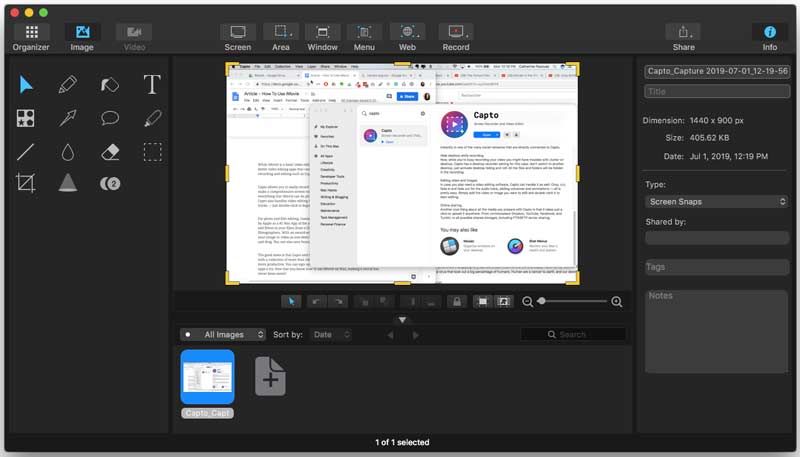Screen dimensions: 800x457
Task: Focus the library Search field
Action: (573, 334)
